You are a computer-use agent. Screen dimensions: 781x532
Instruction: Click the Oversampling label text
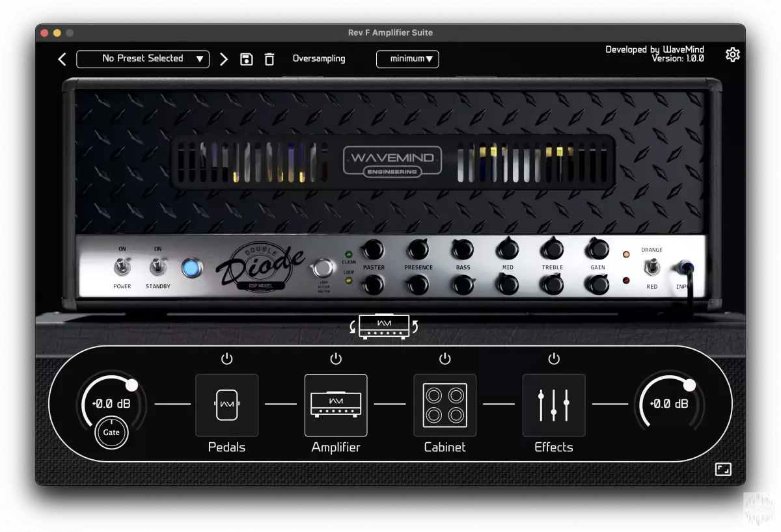(x=319, y=59)
